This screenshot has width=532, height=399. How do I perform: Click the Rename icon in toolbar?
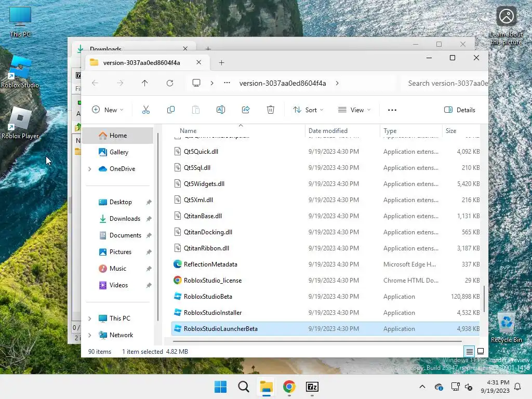[x=220, y=110]
